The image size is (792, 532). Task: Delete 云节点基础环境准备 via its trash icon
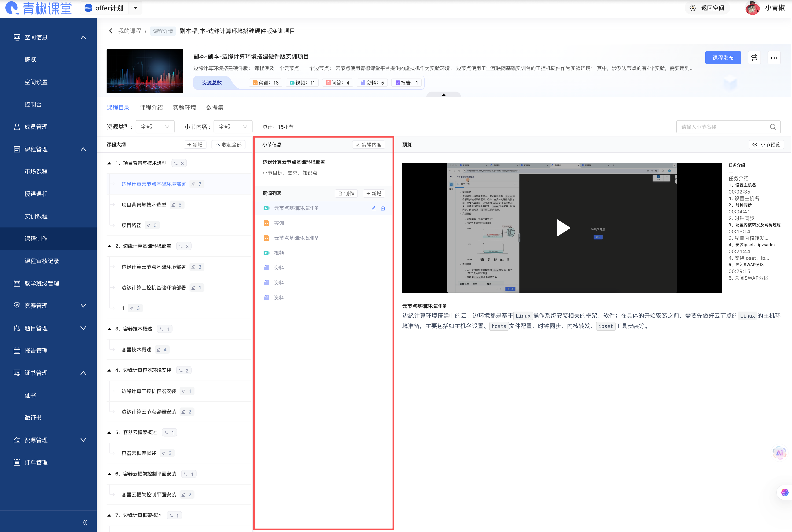(383, 208)
